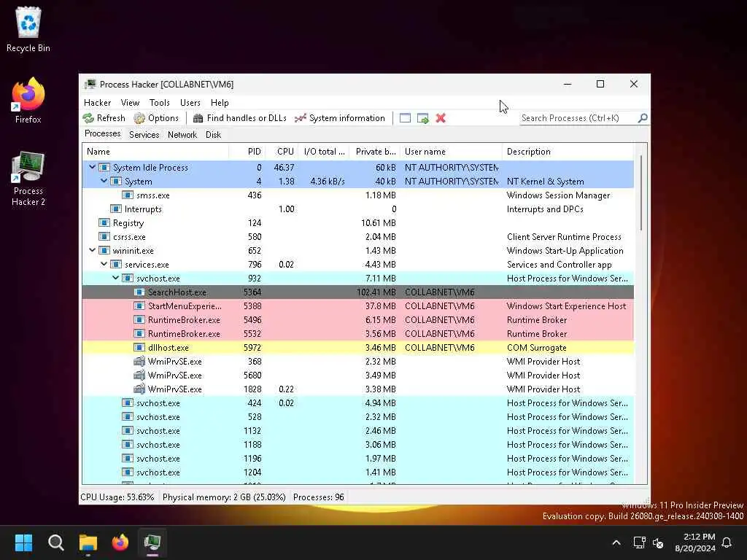Focus the Search Processes field
Viewport: 747px width, 560px height.
click(x=578, y=118)
